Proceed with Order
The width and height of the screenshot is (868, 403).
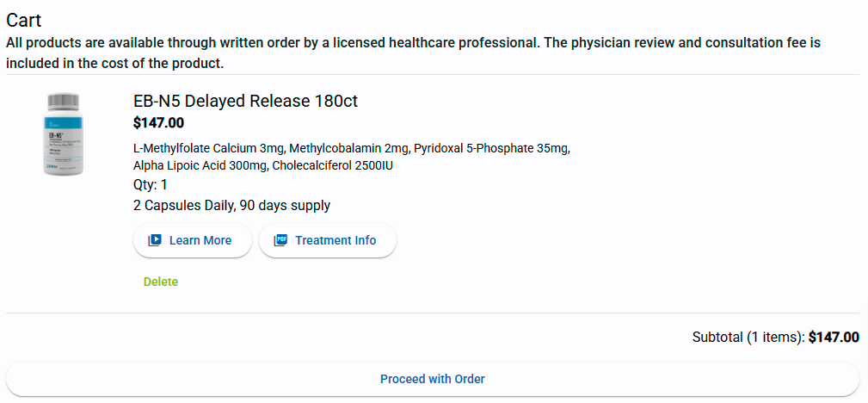(433, 379)
